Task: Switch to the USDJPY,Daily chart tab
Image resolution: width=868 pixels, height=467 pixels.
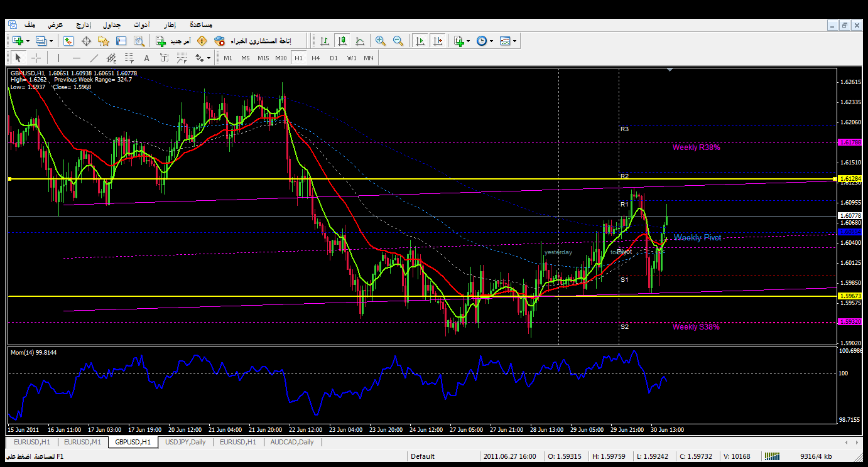Action: point(185,442)
